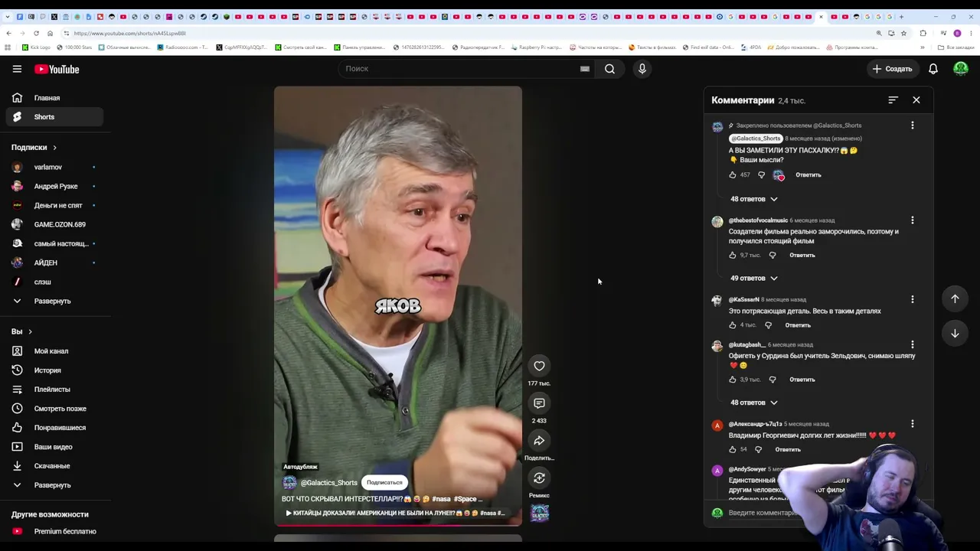Go back in the browser
980x551 pixels.
click(x=8, y=33)
